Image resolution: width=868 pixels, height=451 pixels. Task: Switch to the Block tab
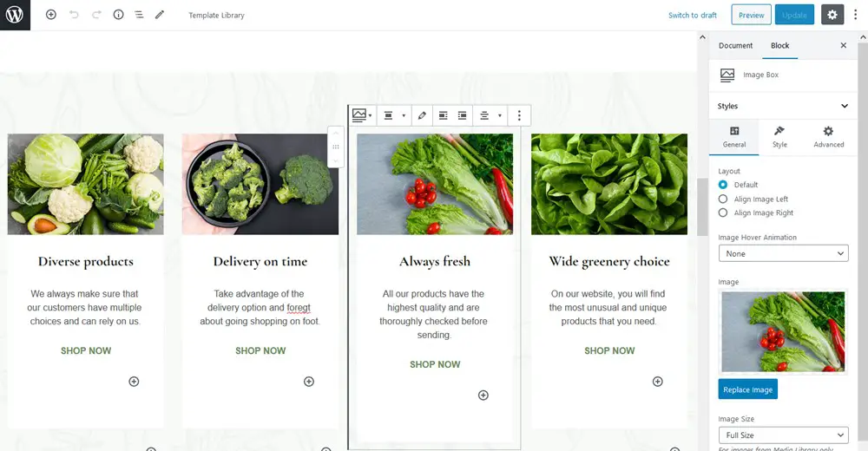[x=780, y=45]
